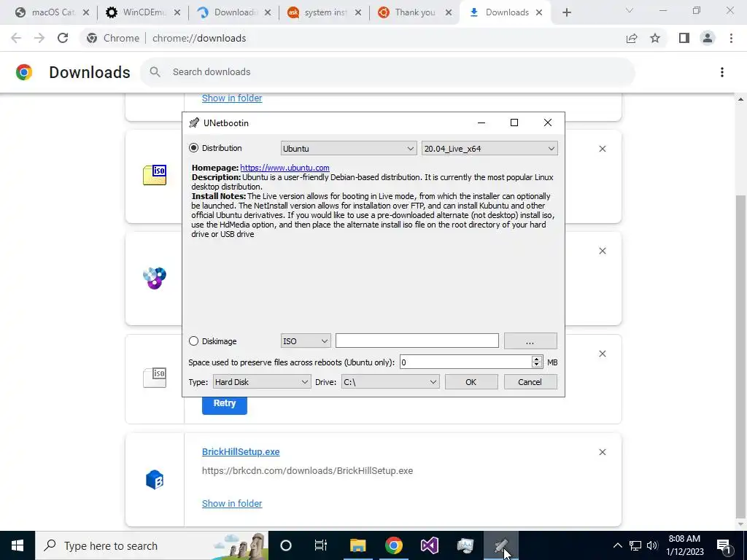This screenshot has width=747, height=560.
Task: Switch to the Downloading tab
Action: (234, 12)
